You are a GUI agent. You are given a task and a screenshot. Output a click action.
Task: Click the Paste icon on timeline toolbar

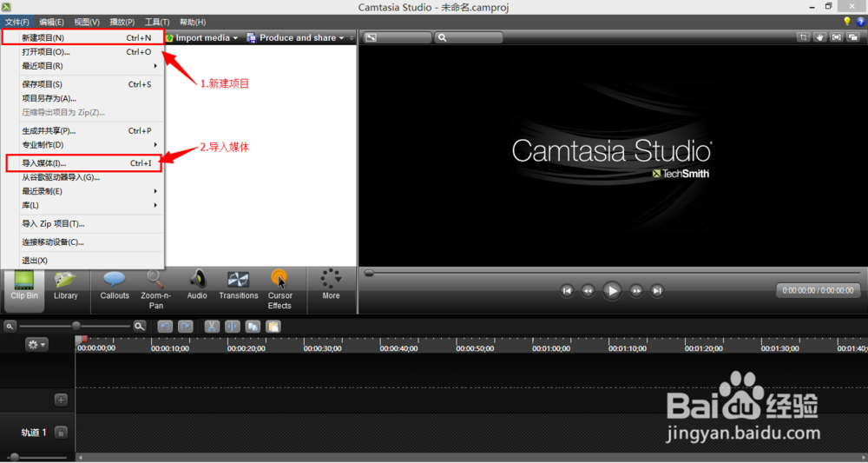pyautogui.click(x=273, y=327)
